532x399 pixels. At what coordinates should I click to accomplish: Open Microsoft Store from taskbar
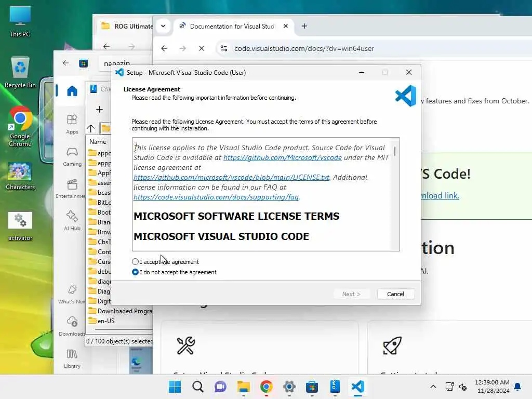click(x=312, y=387)
